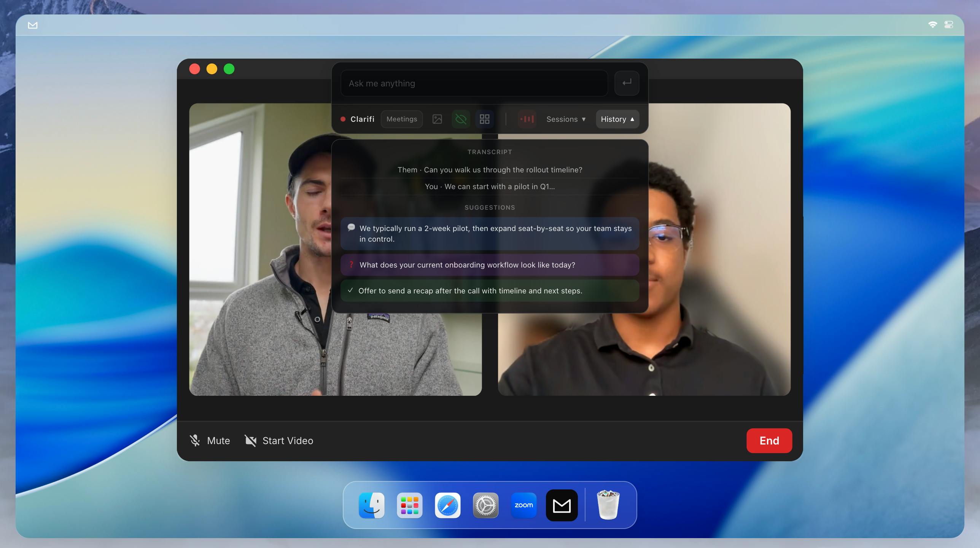Screen dimensions: 980x548
Task: Click the transcript line about rollout timeline
Action: pos(490,170)
